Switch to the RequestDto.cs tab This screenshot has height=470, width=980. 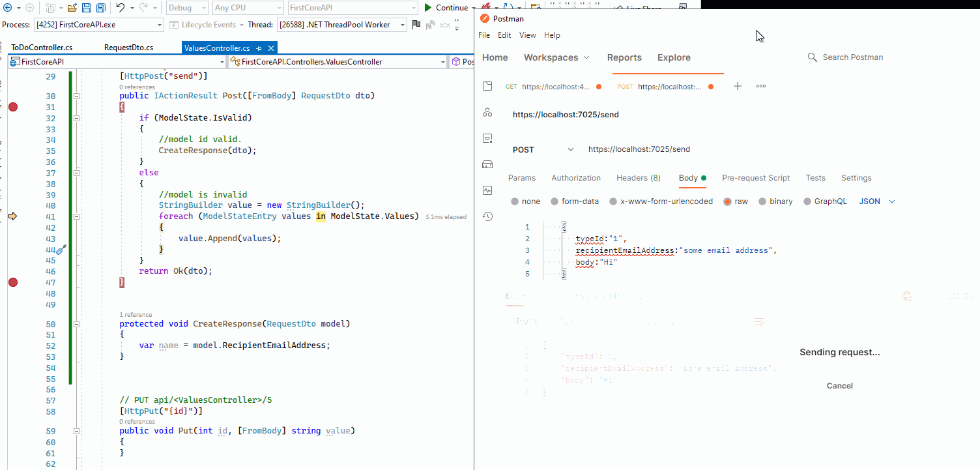click(x=128, y=48)
